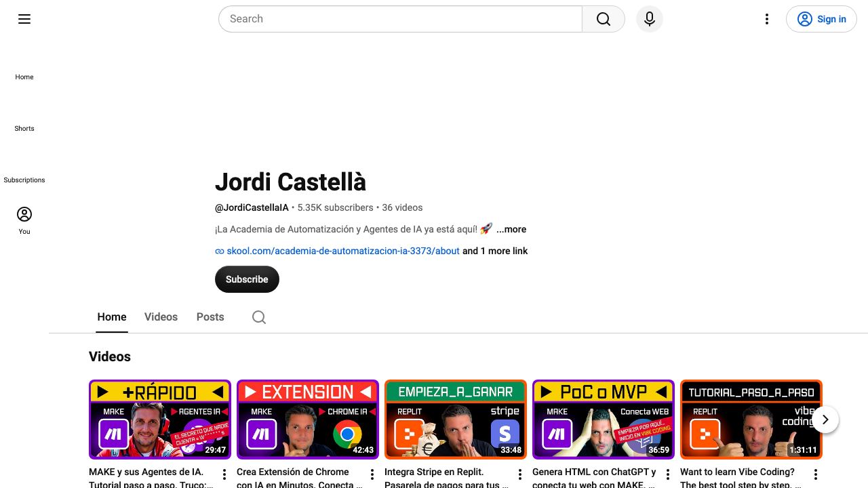Start voice search with microphone
This screenshot has height=488, width=868.
click(x=650, y=19)
